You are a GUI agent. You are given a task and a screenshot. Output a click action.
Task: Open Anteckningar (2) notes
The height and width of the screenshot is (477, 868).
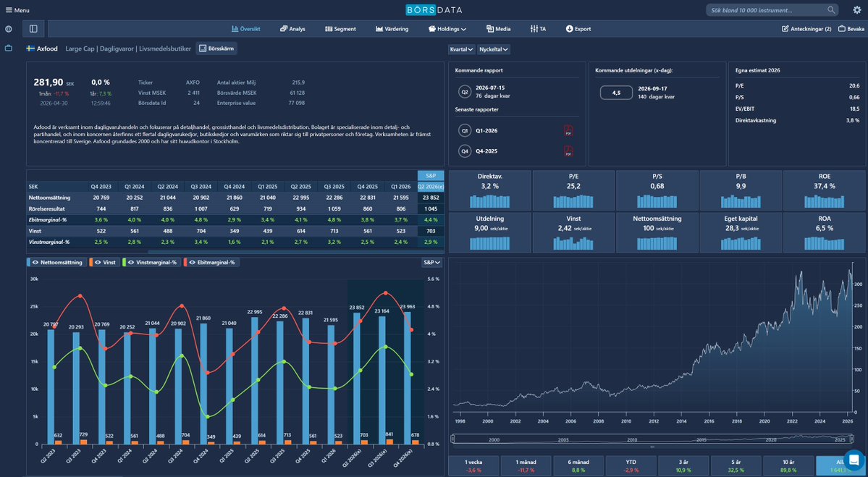(x=806, y=29)
